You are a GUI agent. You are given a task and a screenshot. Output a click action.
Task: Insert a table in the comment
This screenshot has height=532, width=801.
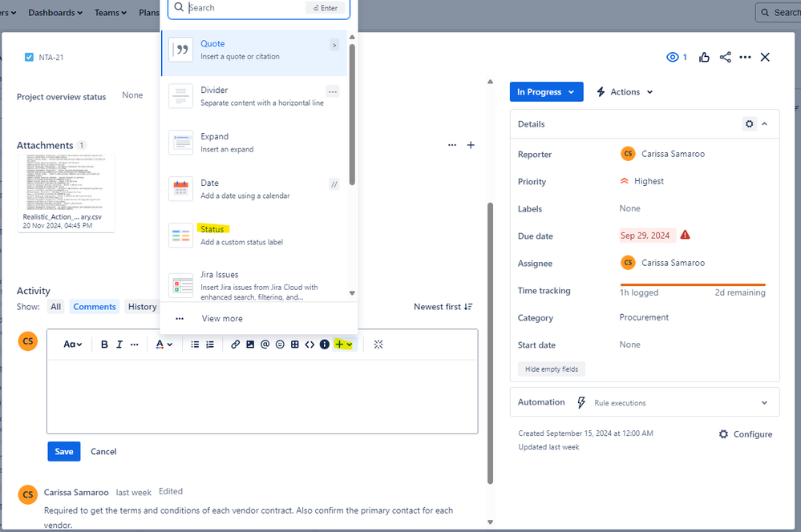[295, 345]
